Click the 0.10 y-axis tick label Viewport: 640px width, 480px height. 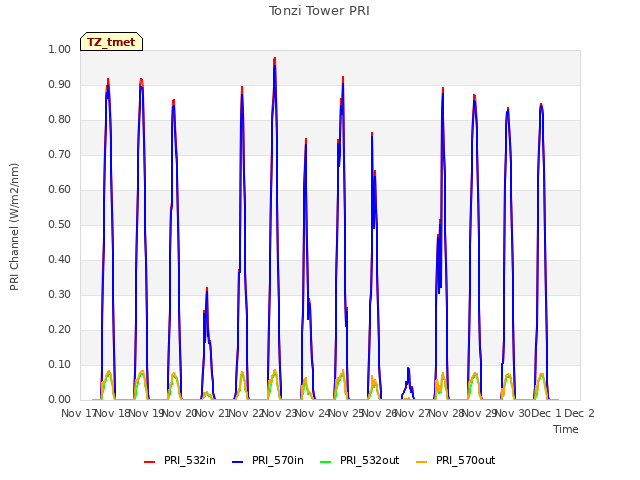pos(60,364)
